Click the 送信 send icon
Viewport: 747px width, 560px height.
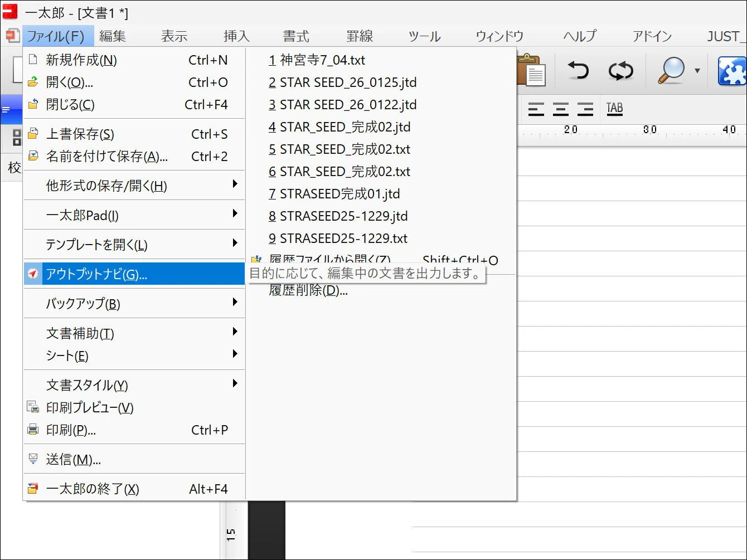pos(33,459)
